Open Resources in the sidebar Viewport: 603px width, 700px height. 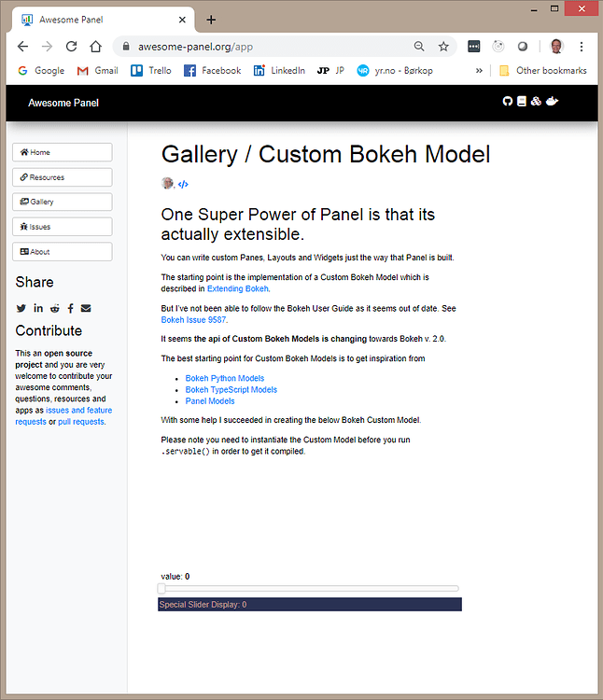(63, 177)
